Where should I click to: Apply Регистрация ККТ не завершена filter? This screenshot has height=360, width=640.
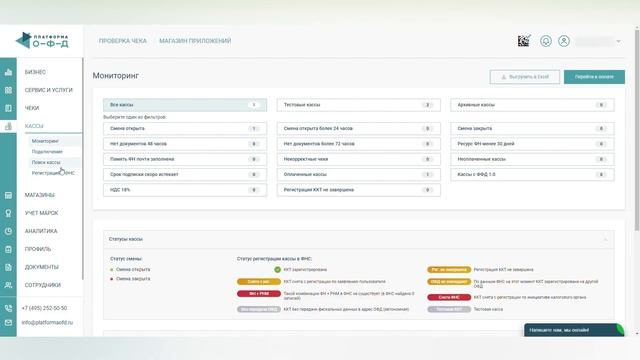click(359, 190)
